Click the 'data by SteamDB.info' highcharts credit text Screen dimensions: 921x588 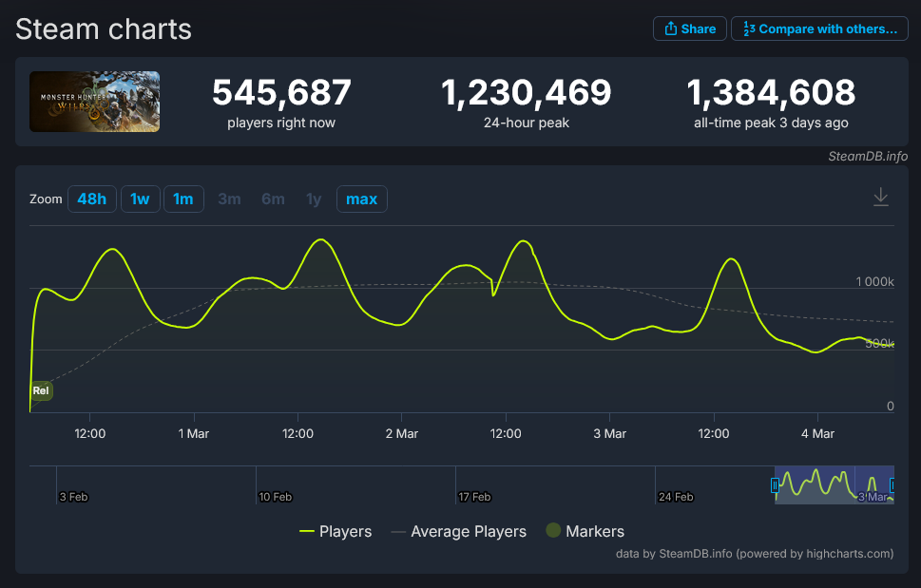[755, 553]
